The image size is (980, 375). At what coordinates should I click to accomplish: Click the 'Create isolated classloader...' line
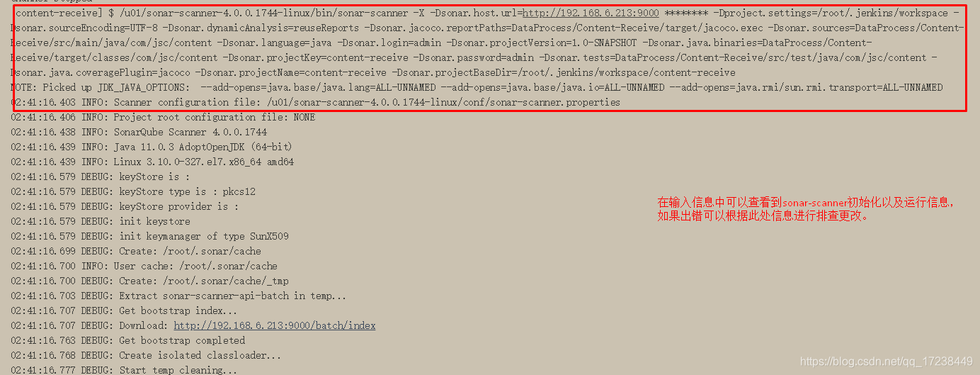146,355
